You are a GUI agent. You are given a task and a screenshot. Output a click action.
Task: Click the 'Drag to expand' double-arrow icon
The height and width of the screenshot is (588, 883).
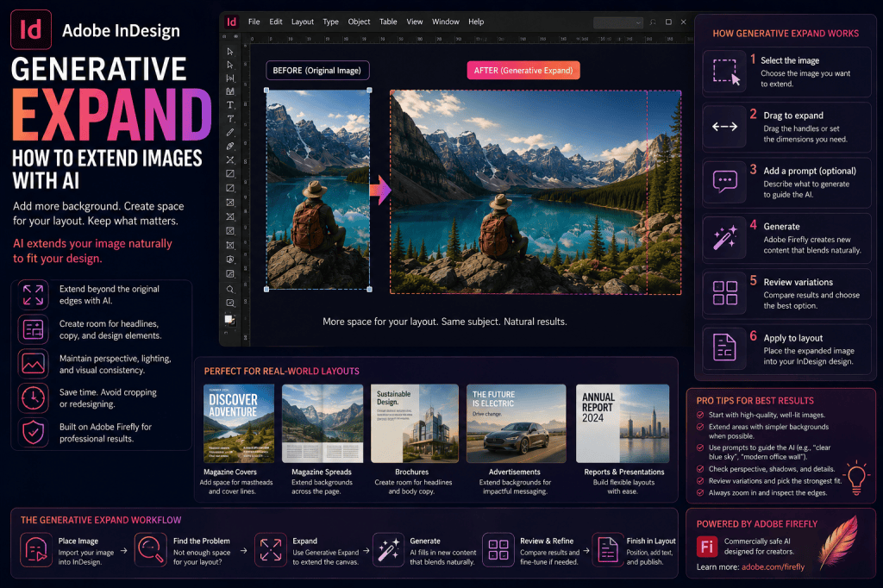[x=724, y=127]
